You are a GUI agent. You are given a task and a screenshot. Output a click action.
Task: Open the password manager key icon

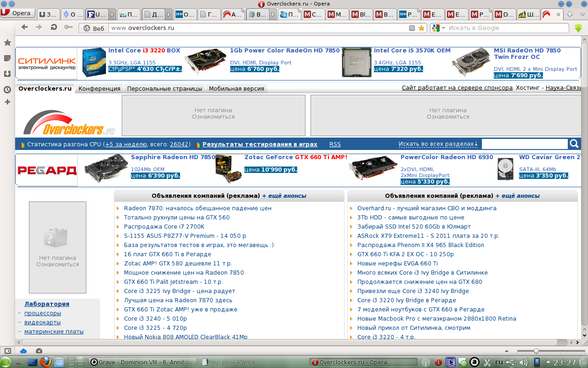click(68, 28)
